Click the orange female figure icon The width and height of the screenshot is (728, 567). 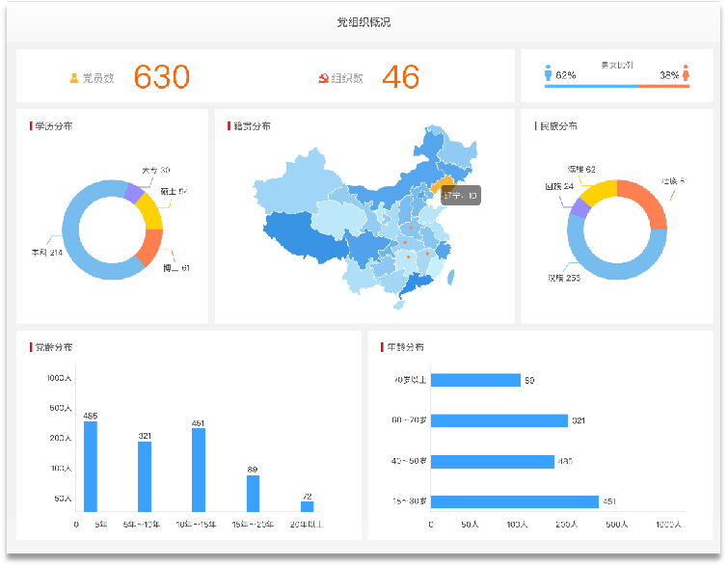point(687,73)
